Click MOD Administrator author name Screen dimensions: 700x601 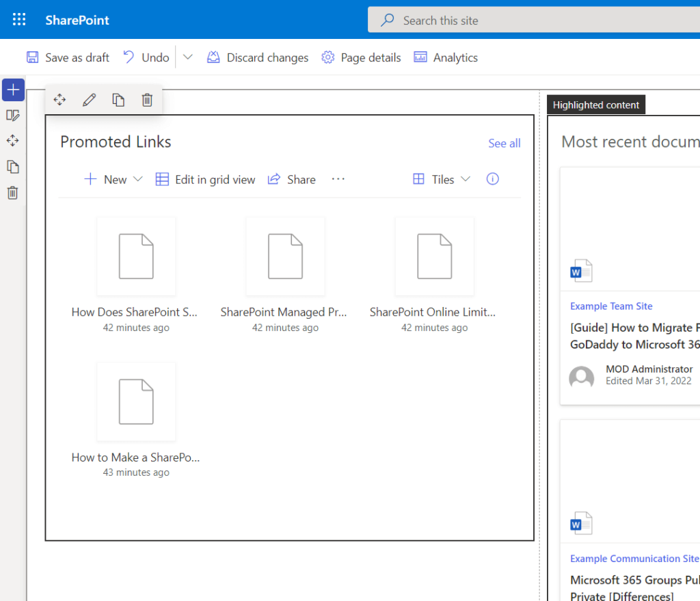(x=649, y=369)
